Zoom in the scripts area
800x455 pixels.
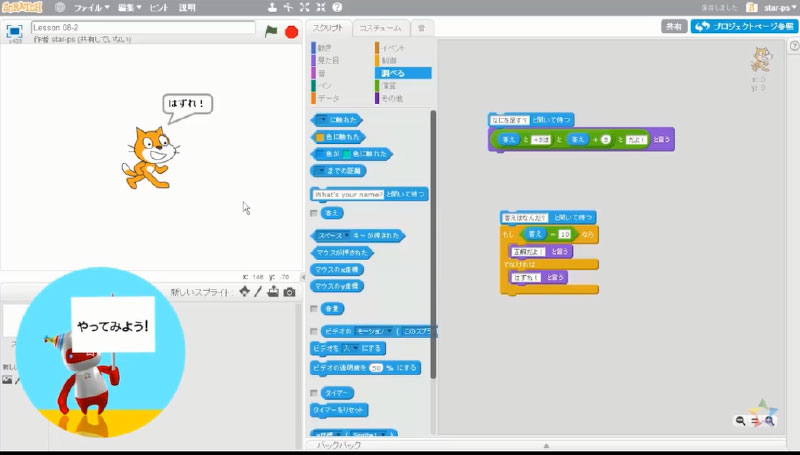coord(769,421)
